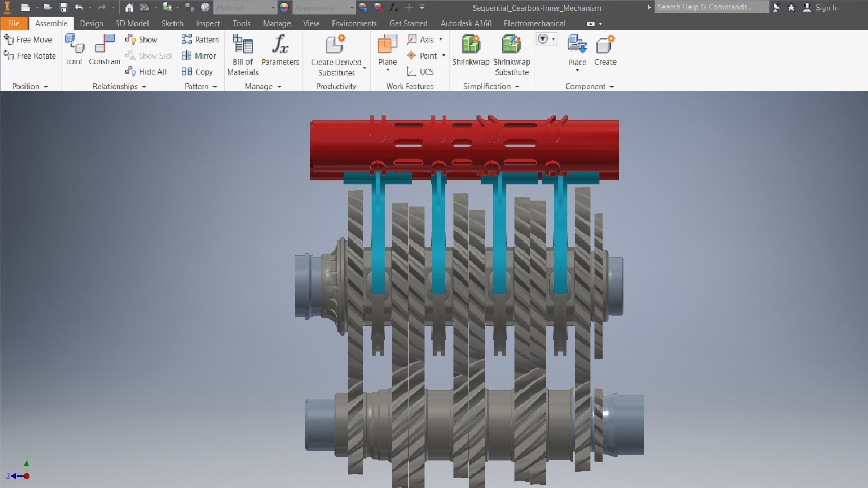Open the Place options dropdown arrow

(577, 70)
